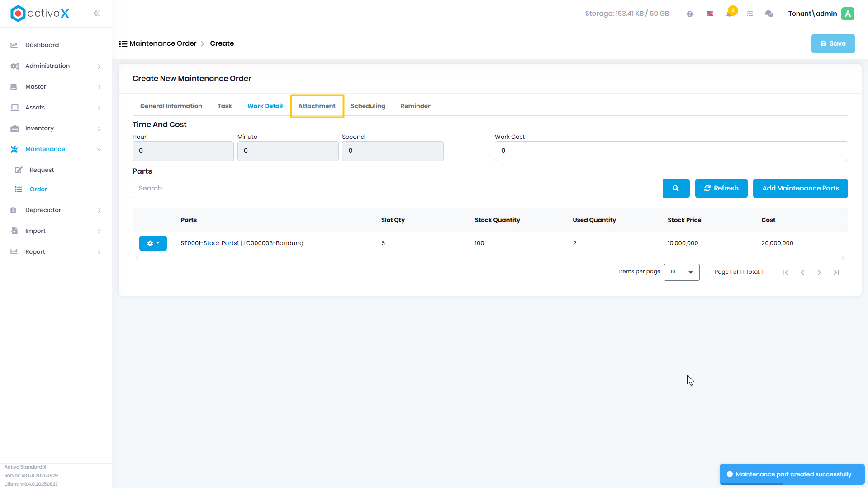Click the Master database icon
Screen dimensions: 868x488
[x=14, y=87]
